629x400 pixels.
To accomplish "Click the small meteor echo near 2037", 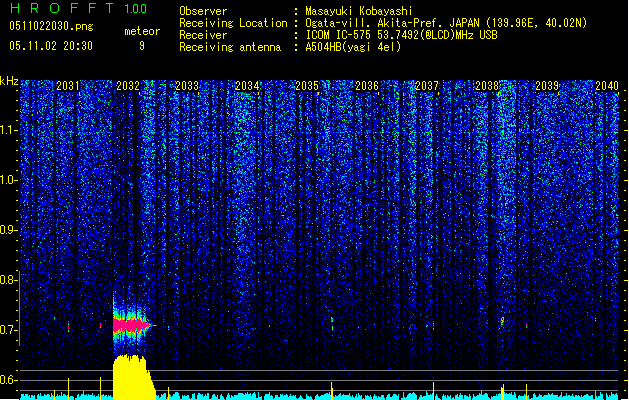I will [433, 325].
